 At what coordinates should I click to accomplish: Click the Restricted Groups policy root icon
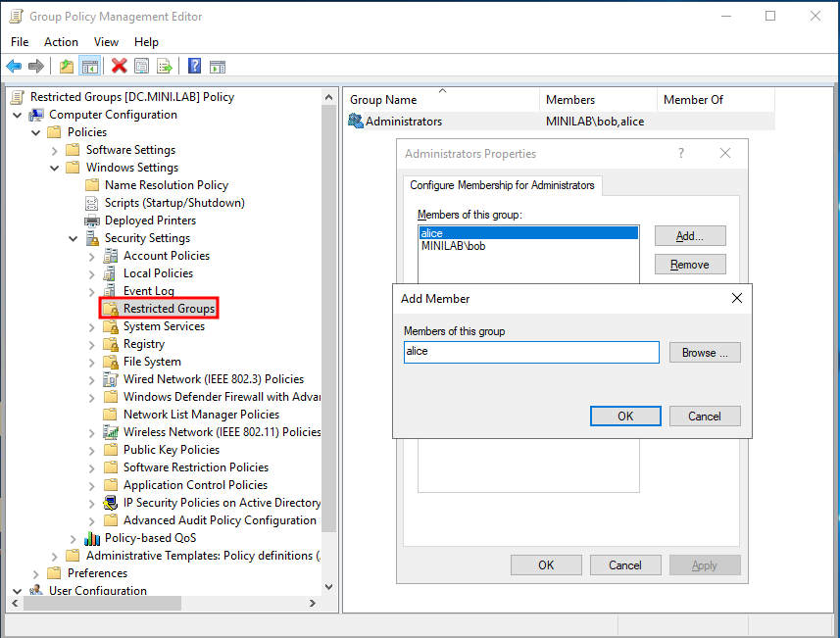(17, 97)
